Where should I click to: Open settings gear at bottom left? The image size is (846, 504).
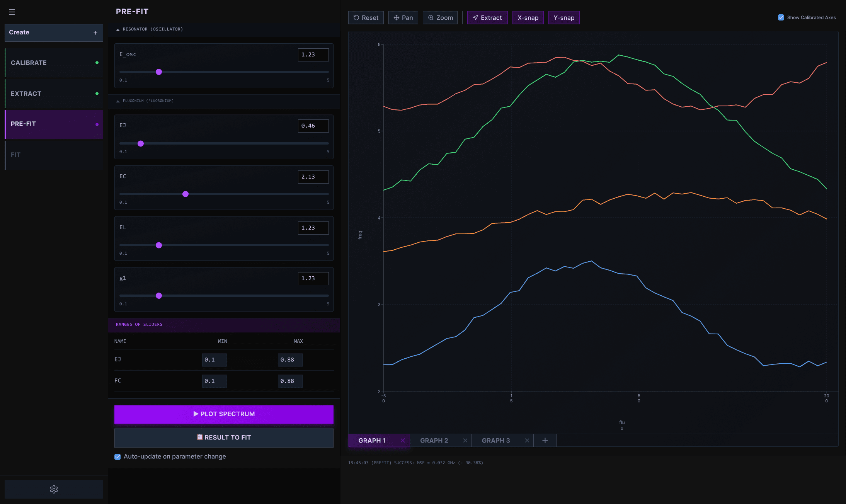coord(54,489)
